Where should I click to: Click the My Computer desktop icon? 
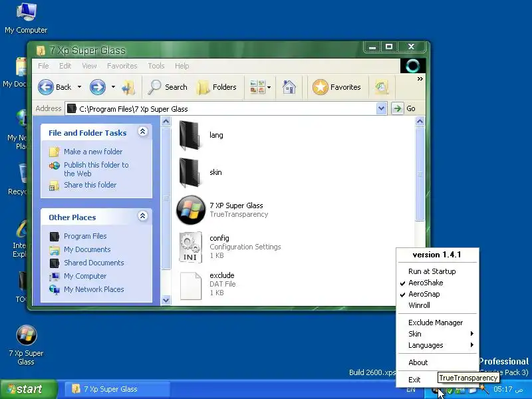[x=26, y=19]
